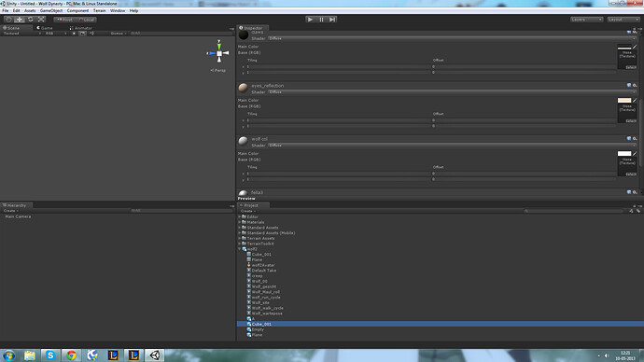Click eyes_reflection Main Color swatch
This screenshot has height=362, width=644.
pyautogui.click(x=623, y=100)
